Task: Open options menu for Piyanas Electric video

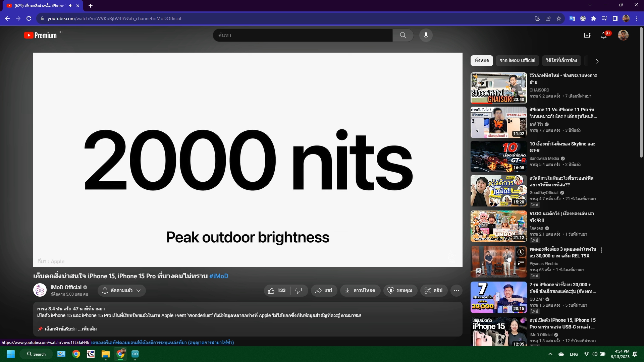Action: pyautogui.click(x=601, y=250)
